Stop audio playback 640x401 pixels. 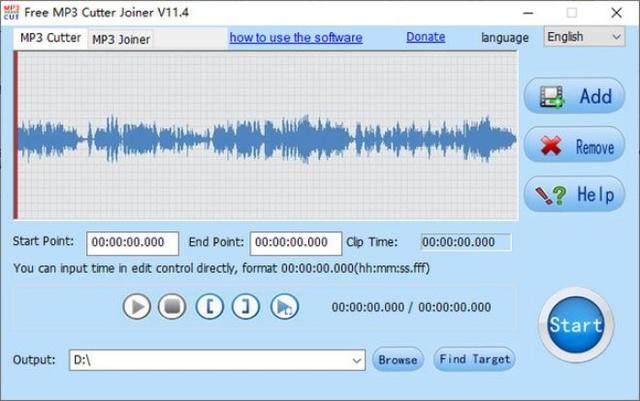[172, 307]
